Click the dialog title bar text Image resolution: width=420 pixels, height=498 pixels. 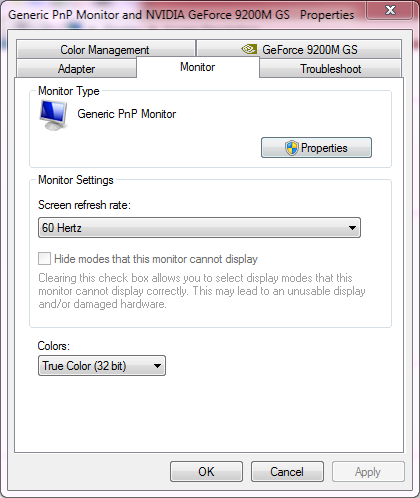tap(181, 15)
